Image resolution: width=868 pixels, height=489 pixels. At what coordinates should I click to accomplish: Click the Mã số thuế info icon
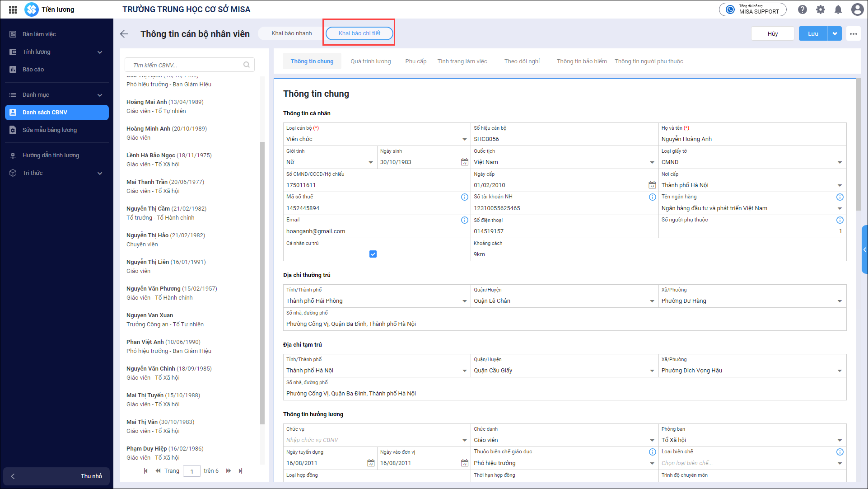click(x=464, y=197)
